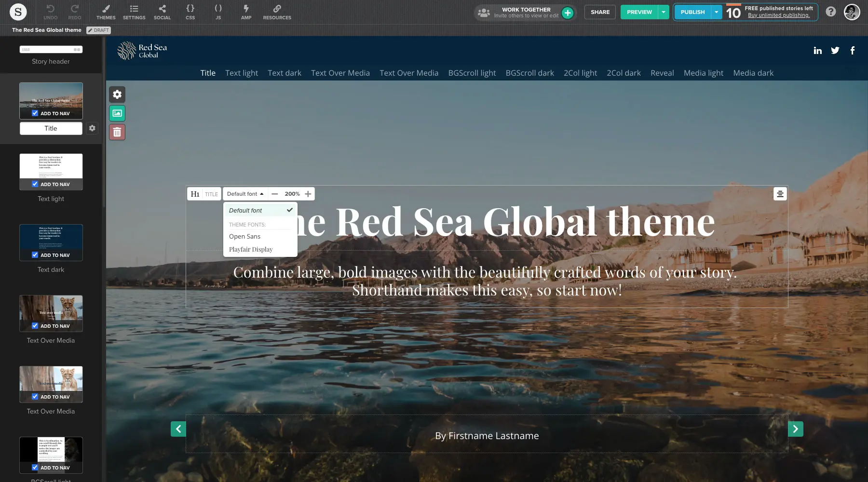Jump to Text light in story nav
This screenshot has height=482, width=868.
click(242, 73)
